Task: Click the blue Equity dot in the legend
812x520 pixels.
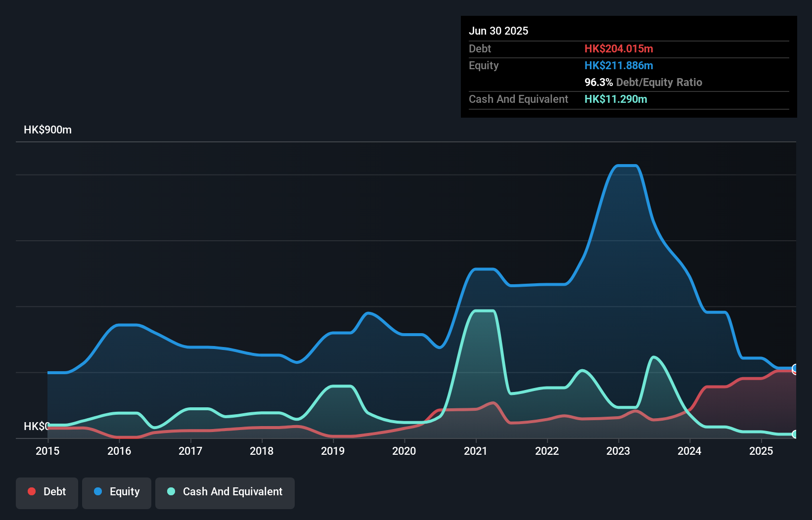Action: pyautogui.click(x=98, y=491)
